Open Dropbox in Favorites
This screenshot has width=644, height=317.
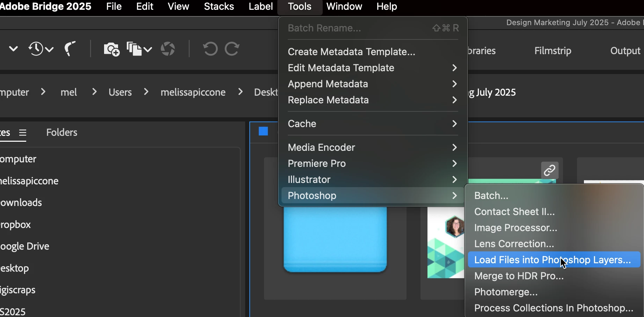15,224
